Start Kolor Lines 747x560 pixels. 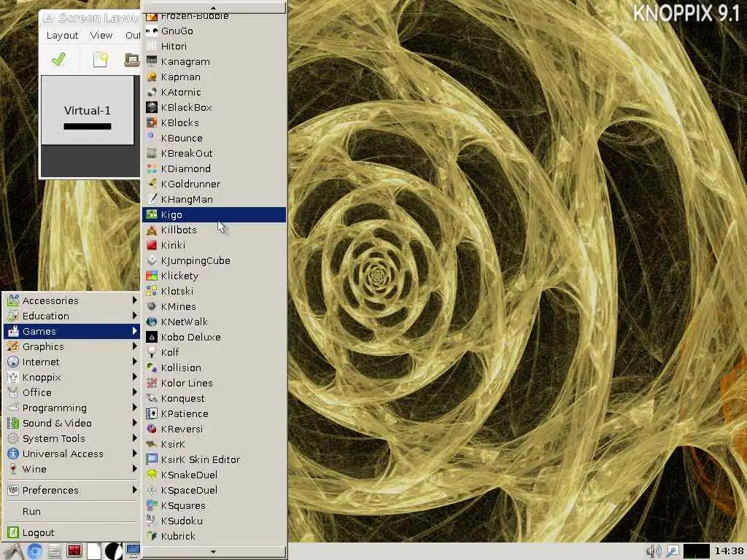(x=214, y=383)
